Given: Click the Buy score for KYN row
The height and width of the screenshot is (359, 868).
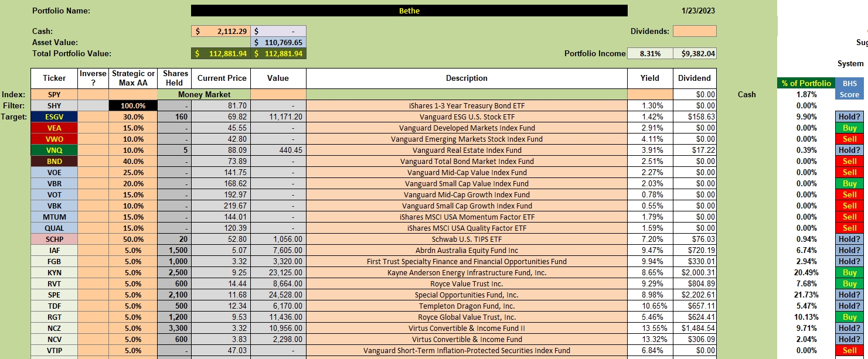Looking at the screenshot, I should 849,272.
